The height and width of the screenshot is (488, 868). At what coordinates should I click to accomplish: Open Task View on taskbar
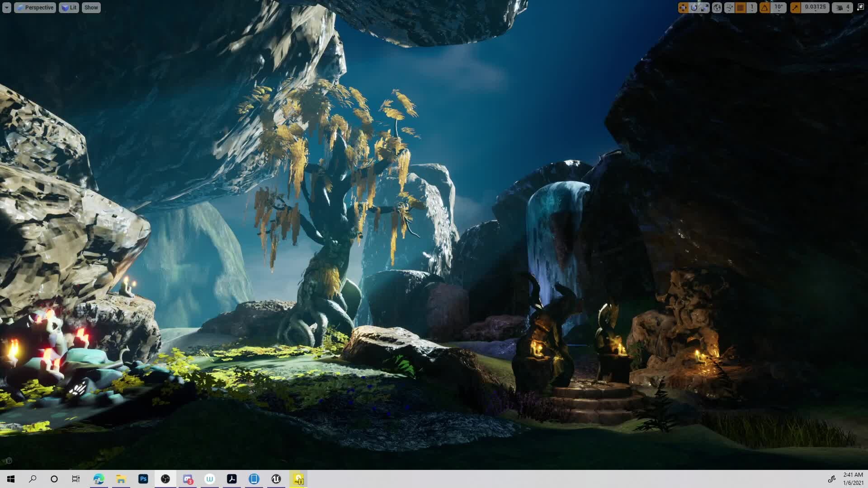76,479
